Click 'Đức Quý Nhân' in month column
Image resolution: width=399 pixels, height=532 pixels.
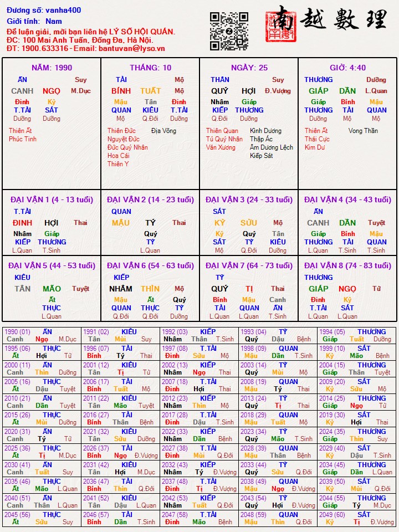(x=127, y=147)
